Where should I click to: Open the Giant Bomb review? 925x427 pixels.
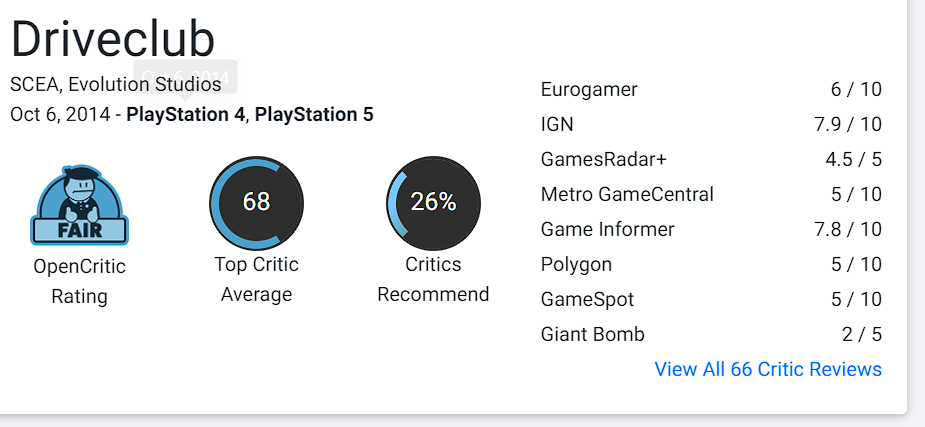[592, 334]
